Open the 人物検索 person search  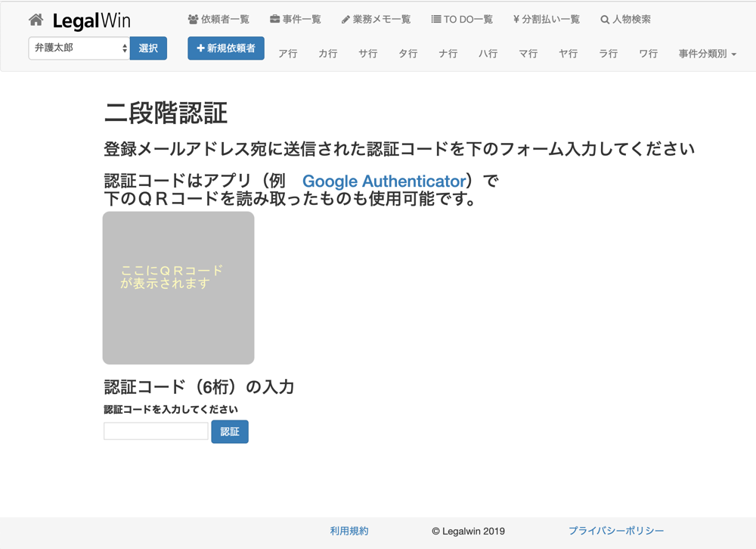pos(625,20)
